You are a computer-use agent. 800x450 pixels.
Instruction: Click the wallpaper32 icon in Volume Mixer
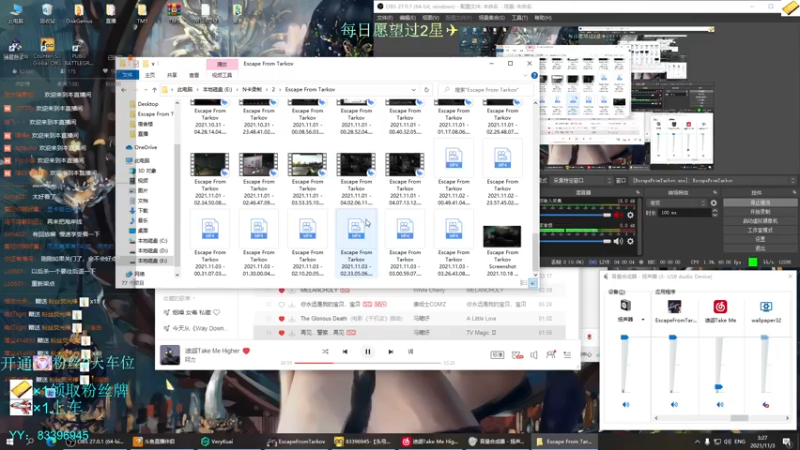point(766,306)
